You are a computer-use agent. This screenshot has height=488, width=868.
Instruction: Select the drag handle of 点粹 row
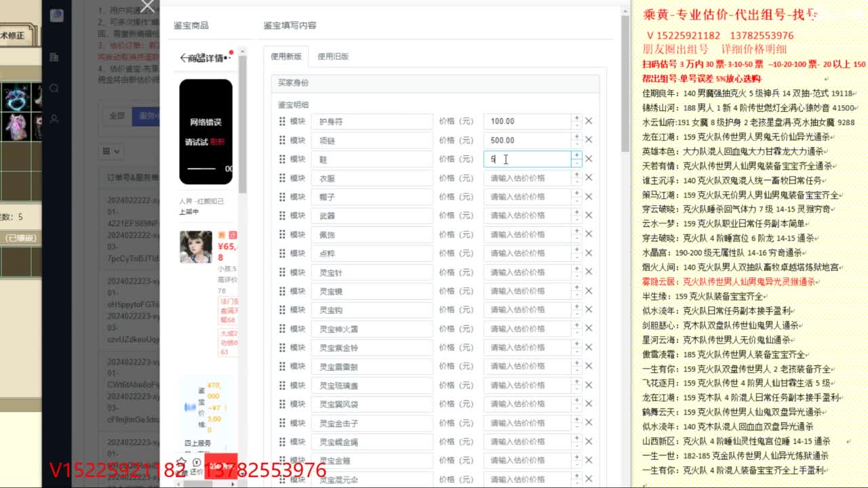[282, 253]
